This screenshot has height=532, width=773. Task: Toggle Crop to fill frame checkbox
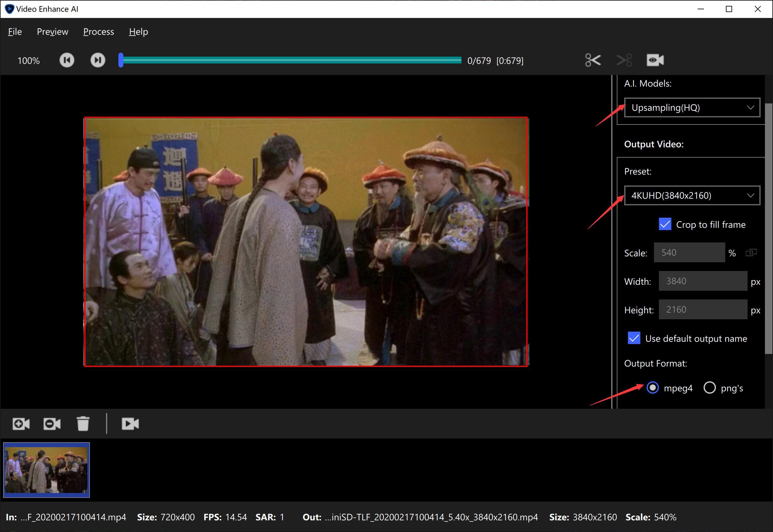click(665, 224)
